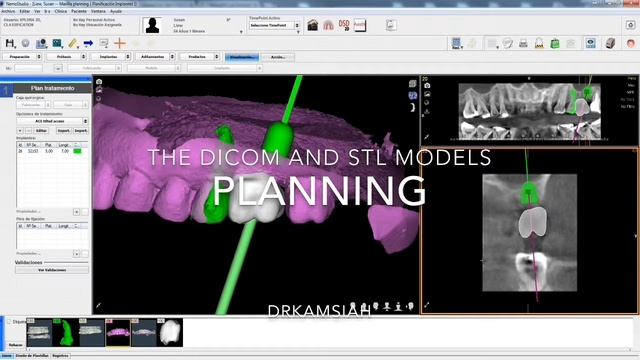This screenshot has width=640, height=360.
Task: Click the Save disk icon
Action: pos(9,43)
